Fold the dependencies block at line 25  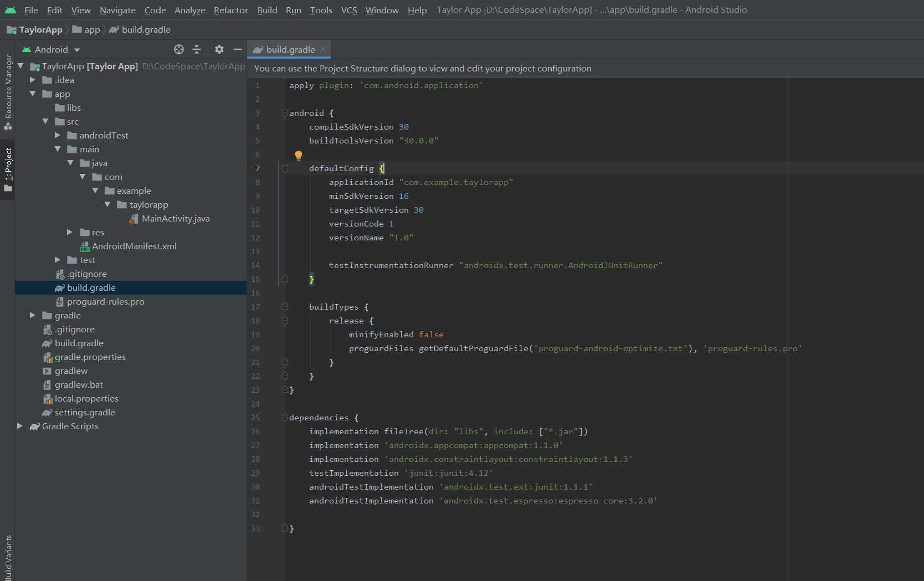tap(285, 418)
